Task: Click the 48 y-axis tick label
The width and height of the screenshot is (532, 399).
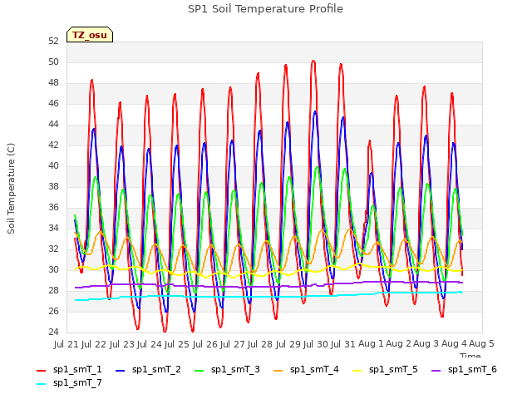Action: tap(53, 83)
